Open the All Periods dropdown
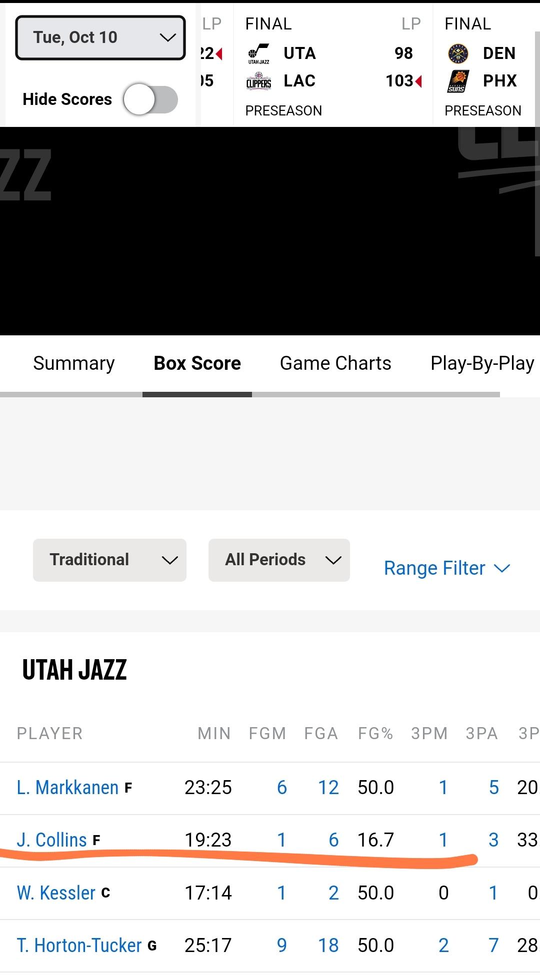The width and height of the screenshot is (540, 980). [279, 560]
